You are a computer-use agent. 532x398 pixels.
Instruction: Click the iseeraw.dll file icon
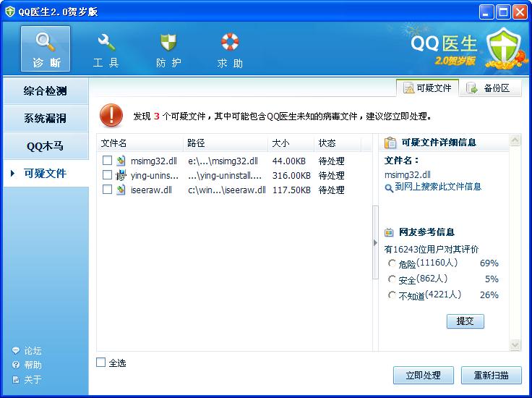coord(121,190)
